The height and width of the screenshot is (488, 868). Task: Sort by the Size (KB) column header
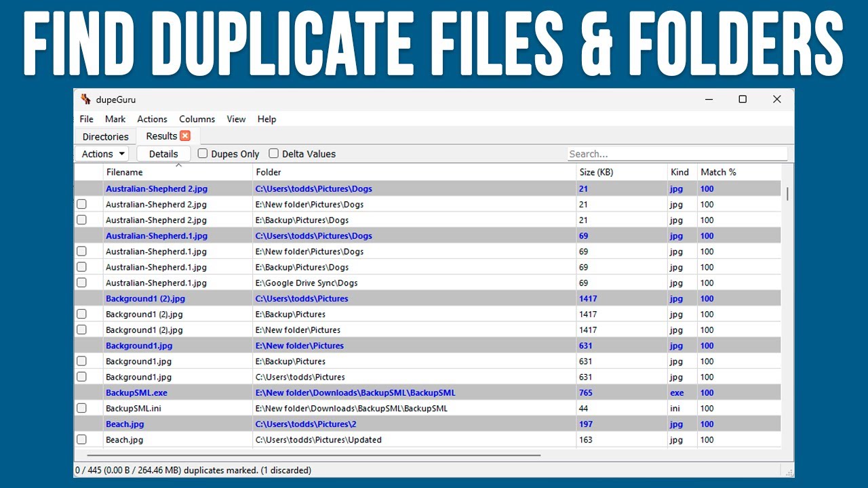coord(622,172)
